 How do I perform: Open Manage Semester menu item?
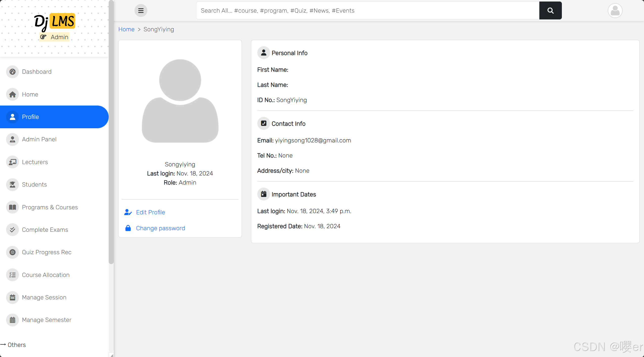(47, 320)
